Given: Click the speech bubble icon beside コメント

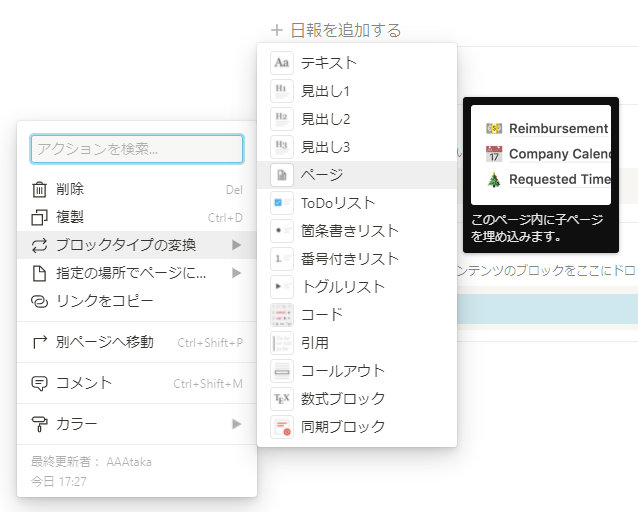Looking at the screenshot, I should tap(39, 383).
